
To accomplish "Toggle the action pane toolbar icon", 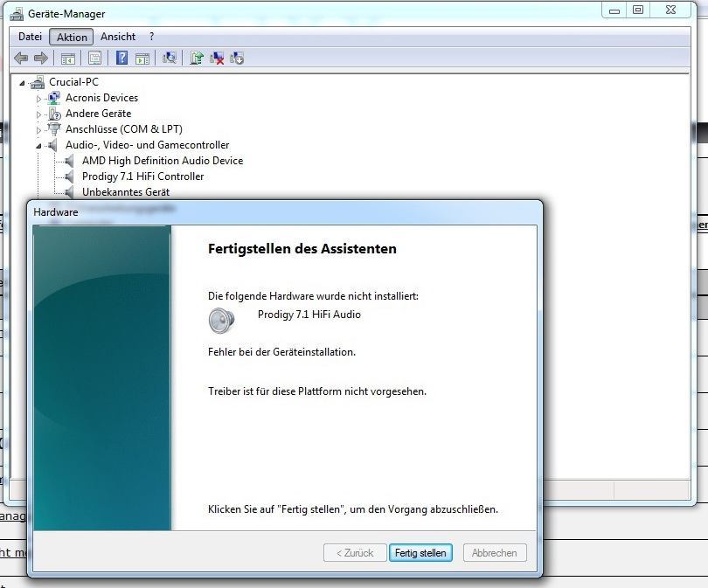I will click(x=142, y=59).
